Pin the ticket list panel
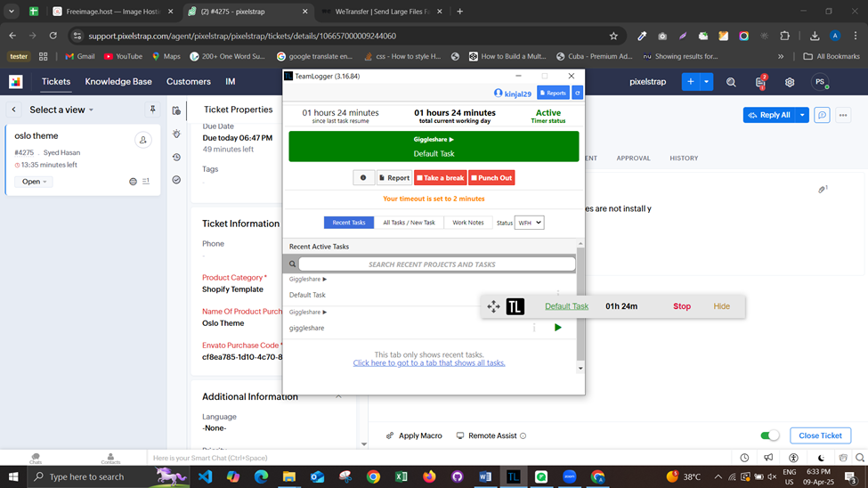 (x=153, y=110)
